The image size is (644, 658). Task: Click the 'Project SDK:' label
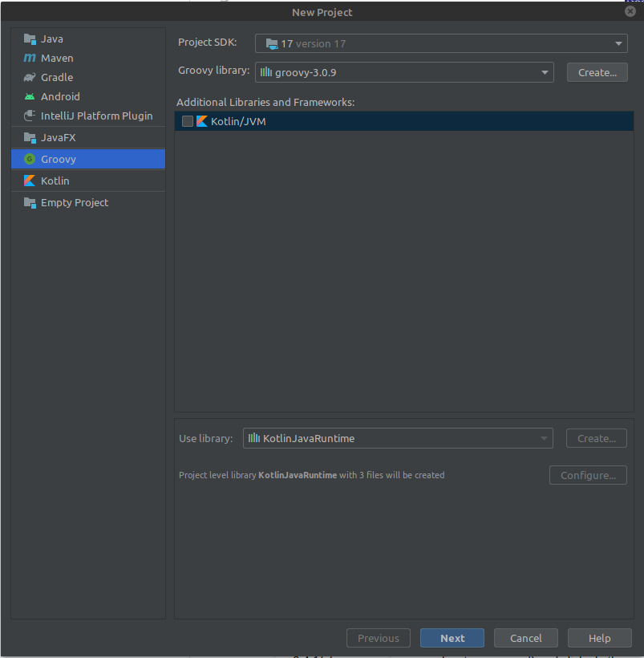(x=207, y=43)
